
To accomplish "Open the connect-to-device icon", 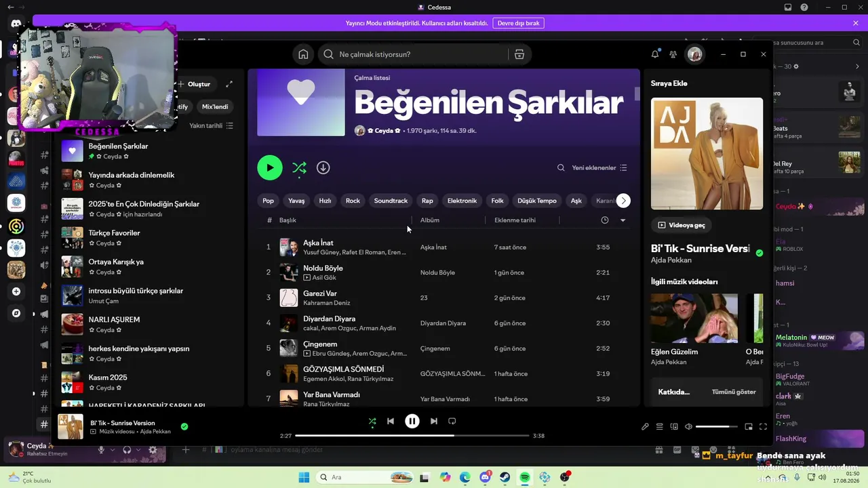I will (x=674, y=427).
